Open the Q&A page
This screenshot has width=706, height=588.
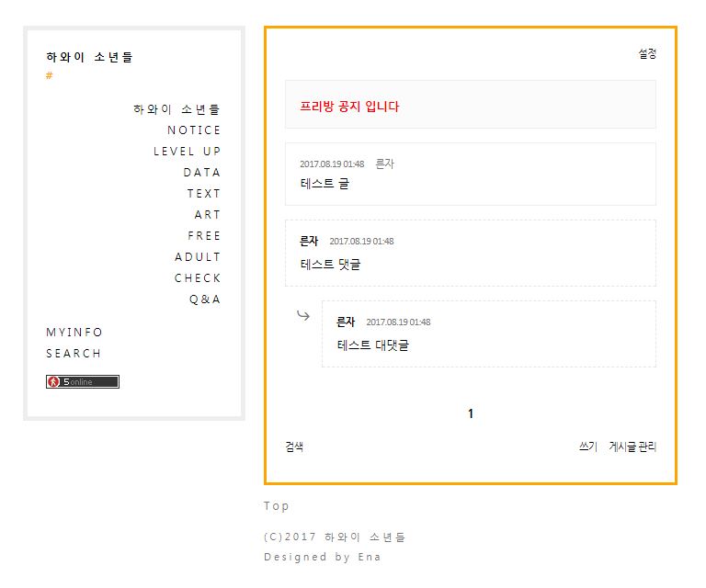coord(205,300)
